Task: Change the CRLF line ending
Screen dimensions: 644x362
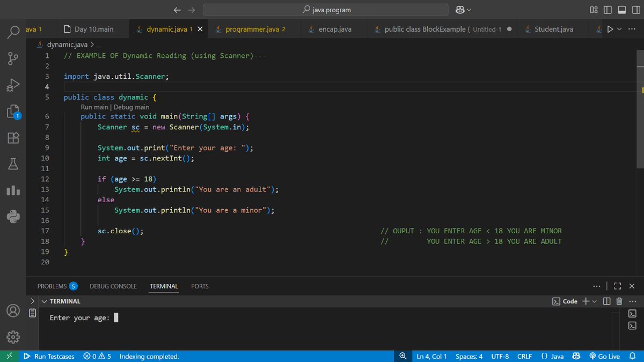Action: 524,356
